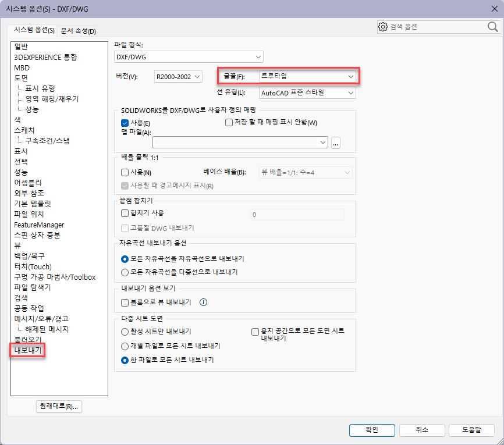Click the 원래대로 reset button
Image resolution: width=504 pixels, height=445 pixels.
(x=59, y=407)
